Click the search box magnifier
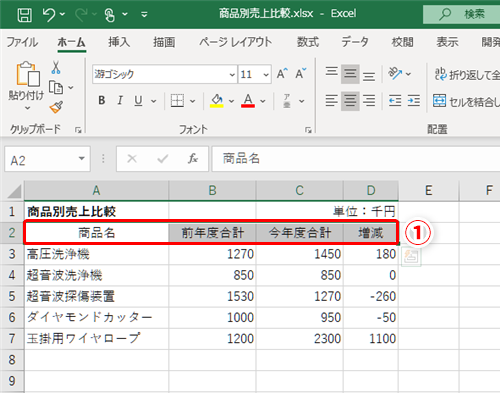Viewport: 500px width, 393px height. (445, 14)
